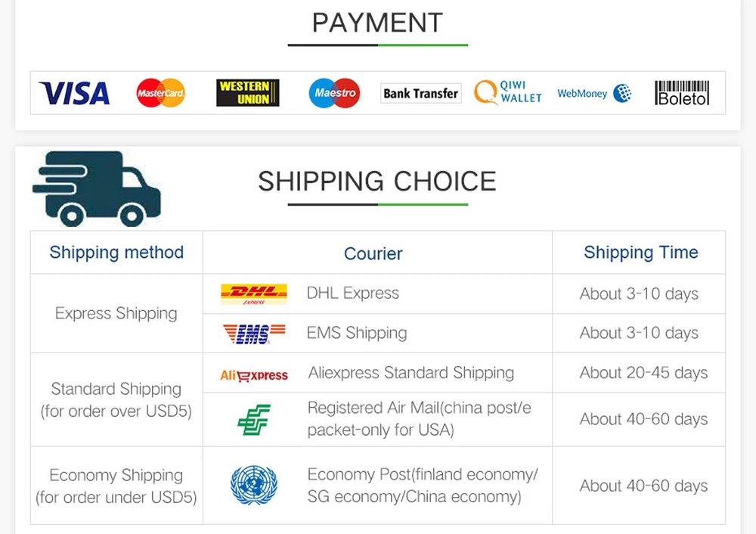
Task: Select the Economy Shipping method cell
Action: coord(116,486)
